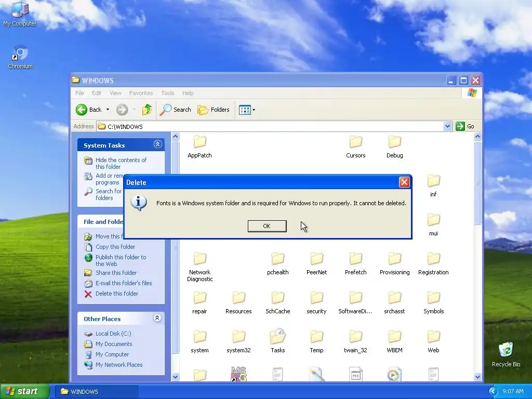
Task: Select the srchasst folder
Action: (x=395, y=303)
